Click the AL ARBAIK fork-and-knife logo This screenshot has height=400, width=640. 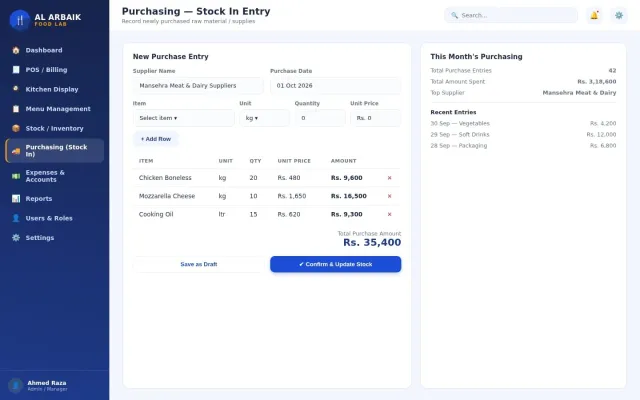[20, 20]
